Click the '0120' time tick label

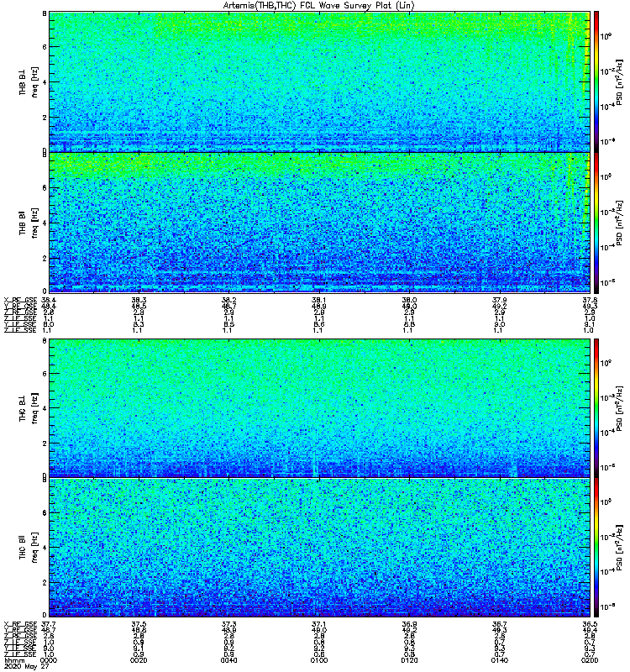[409, 660]
